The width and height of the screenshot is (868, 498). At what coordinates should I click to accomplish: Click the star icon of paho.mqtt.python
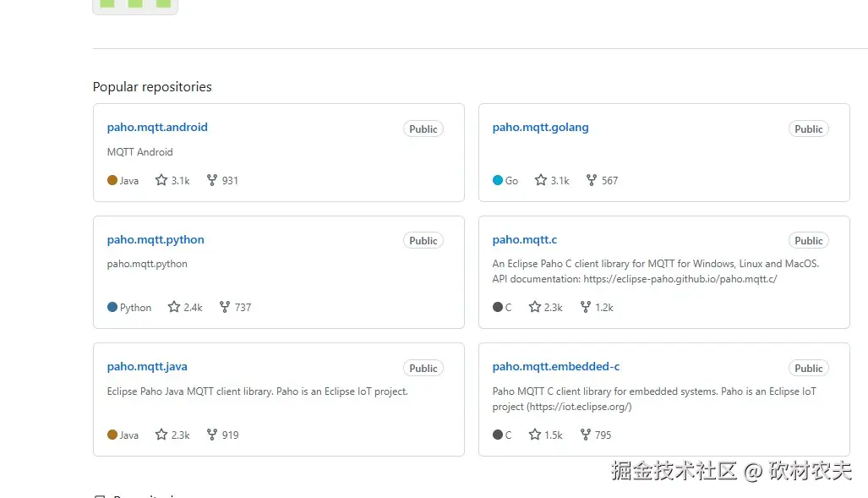tap(174, 307)
